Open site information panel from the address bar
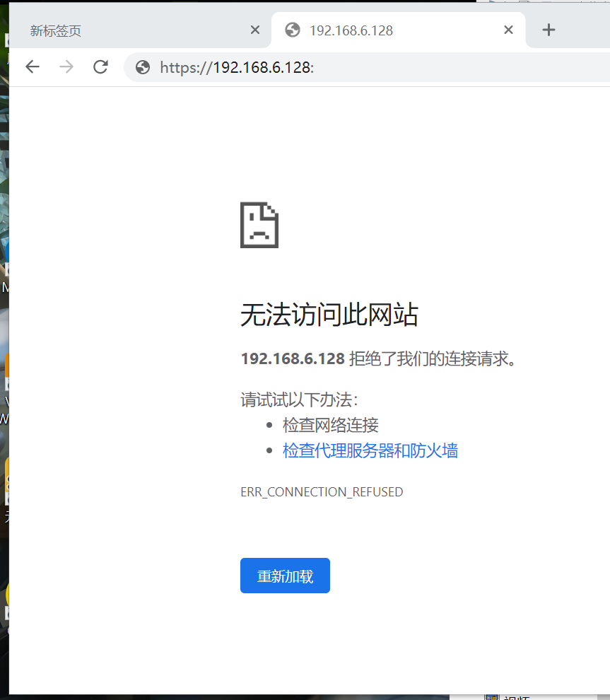Screen dimensions: 610x700 (x=142, y=66)
